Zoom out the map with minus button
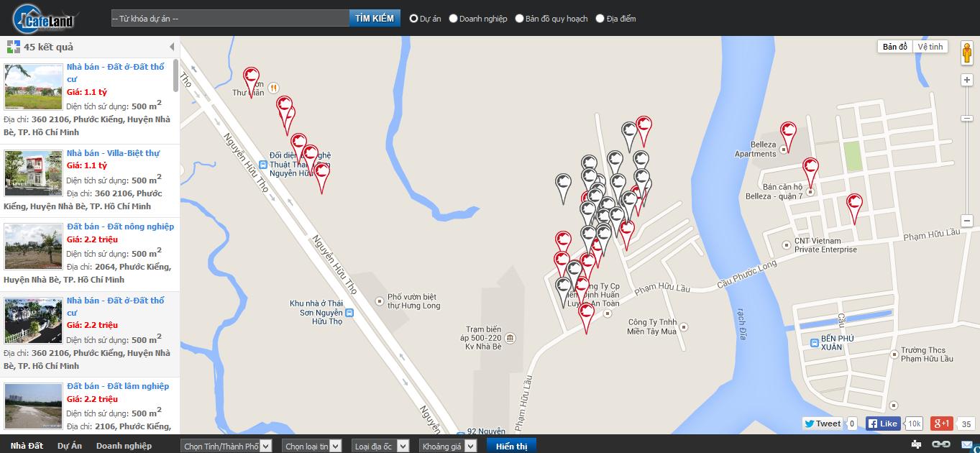Image resolution: width=980 pixels, height=453 pixels. (967, 221)
